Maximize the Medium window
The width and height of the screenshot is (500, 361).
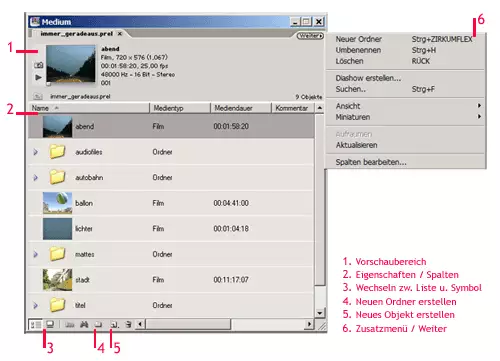pos(306,22)
